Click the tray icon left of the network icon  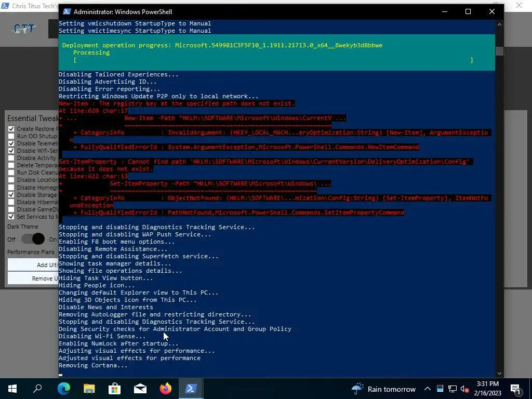[x=440, y=389]
